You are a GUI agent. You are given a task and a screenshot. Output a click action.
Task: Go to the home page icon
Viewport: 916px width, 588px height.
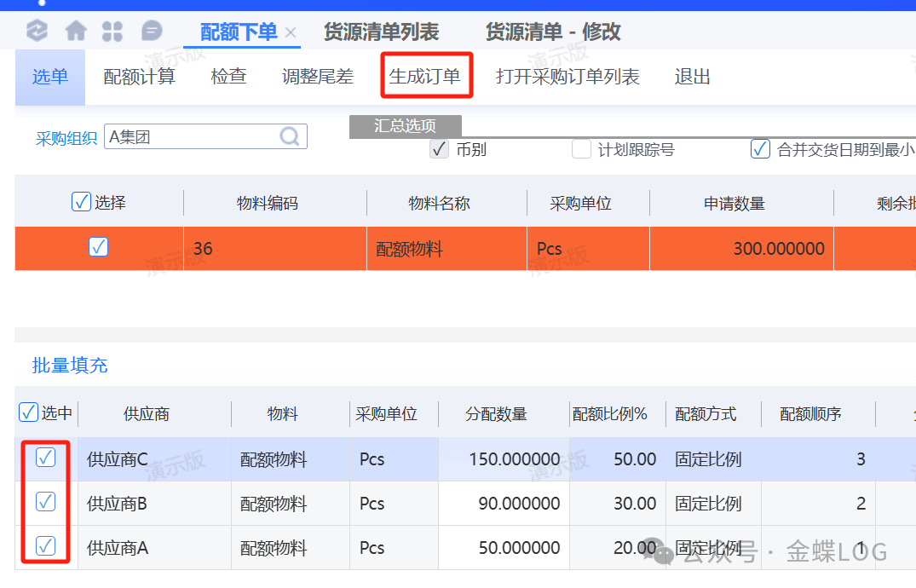coord(76,32)
